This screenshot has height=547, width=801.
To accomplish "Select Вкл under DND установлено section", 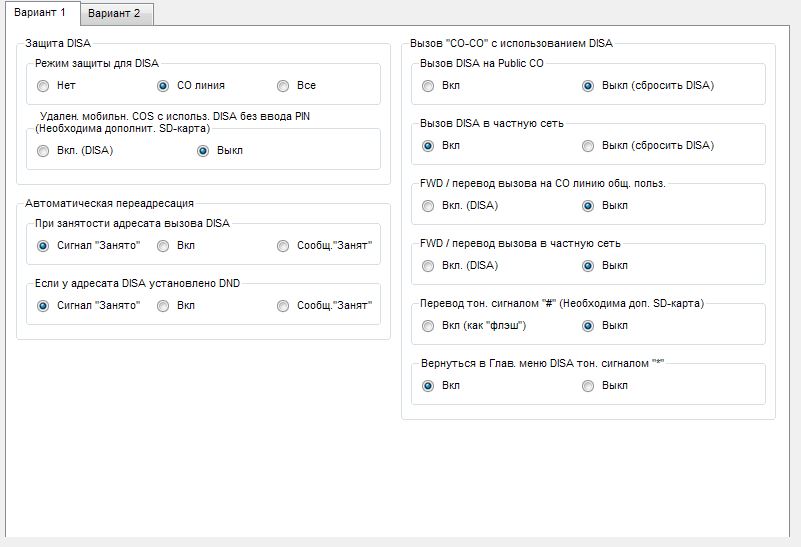I will [163, 306].
